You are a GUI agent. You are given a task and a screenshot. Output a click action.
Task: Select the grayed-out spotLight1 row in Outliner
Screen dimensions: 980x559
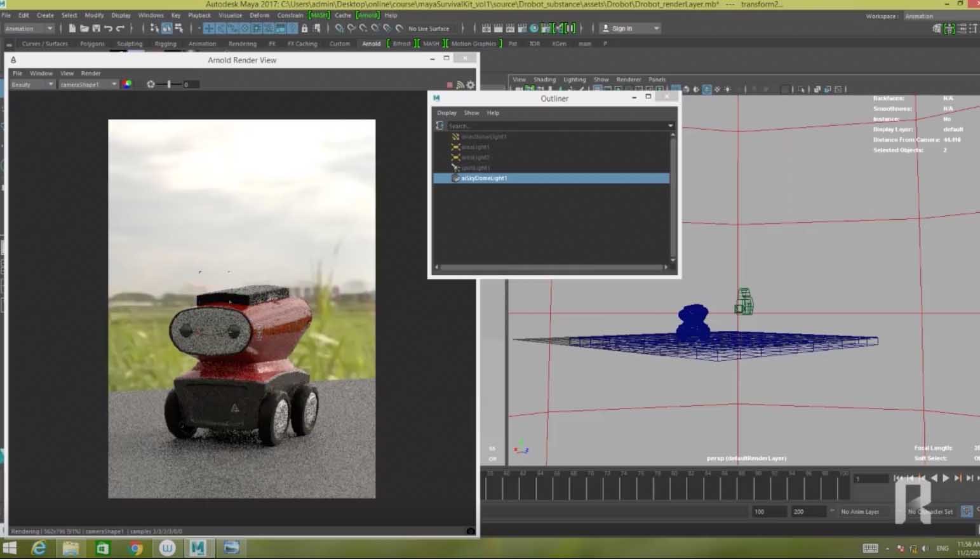pos(551,168)
